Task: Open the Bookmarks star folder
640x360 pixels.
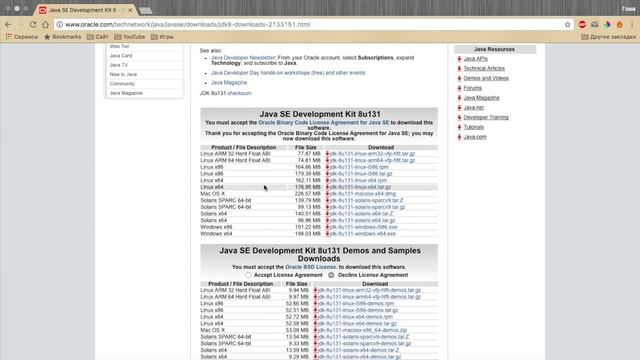Action: pos(62,37)
